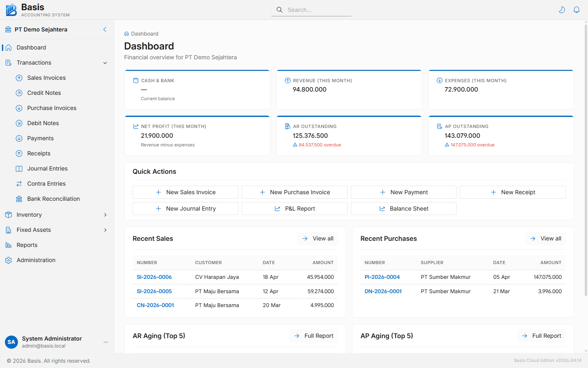Click the New Journal Entry button
Screen dimensions: 588x368
[185, 209]
